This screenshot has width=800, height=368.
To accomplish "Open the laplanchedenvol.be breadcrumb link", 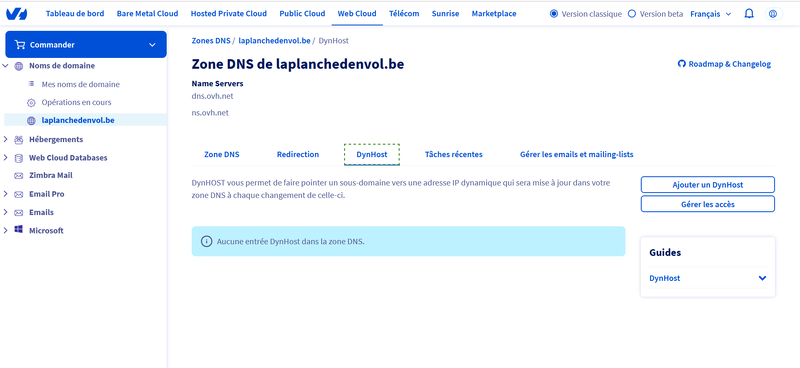I will 274,40.
